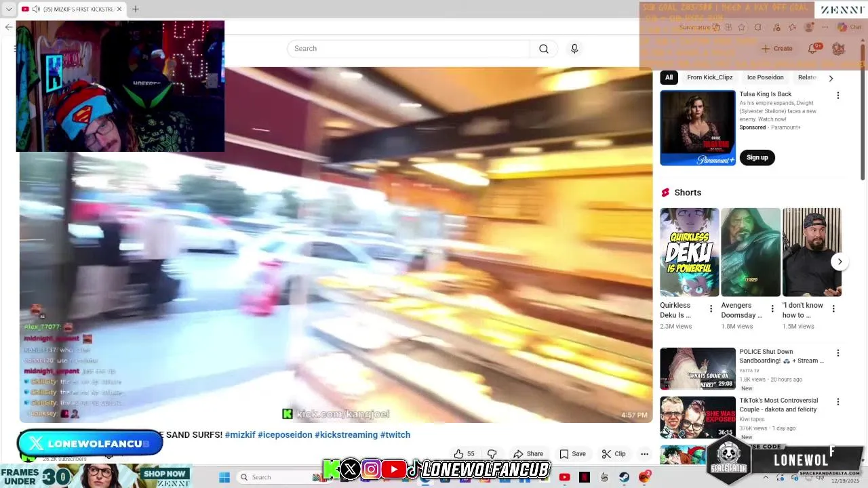Close the MIZKIF Kickstream browser tab

click(119, 9)
